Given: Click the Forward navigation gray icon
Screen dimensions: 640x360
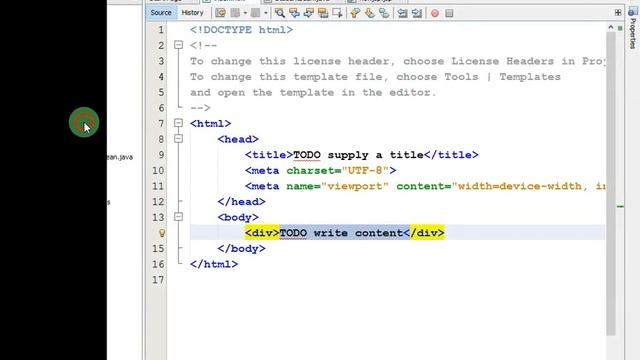Looking at the screenshot, I should point(256,13).
